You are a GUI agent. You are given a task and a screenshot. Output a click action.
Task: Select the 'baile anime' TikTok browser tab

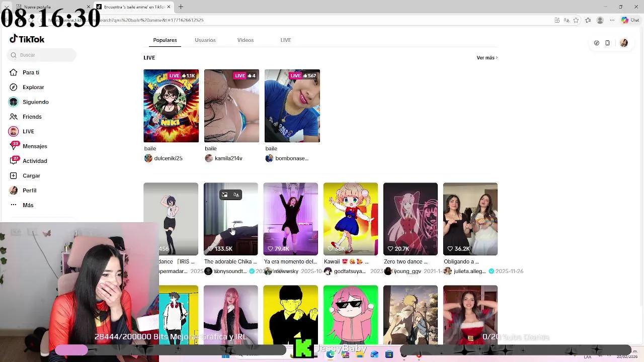tap(133, 7)
